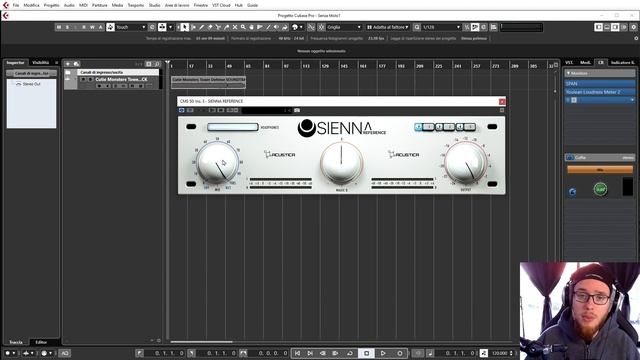Open the Studio menu
Screen dimensions: 640x360
click(x=154, y=5)
